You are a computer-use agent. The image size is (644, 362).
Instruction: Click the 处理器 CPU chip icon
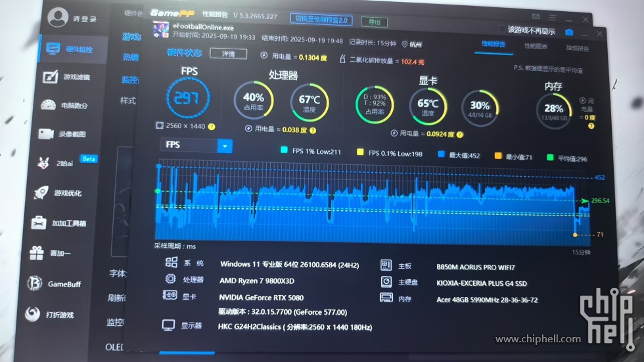[170, 279]
